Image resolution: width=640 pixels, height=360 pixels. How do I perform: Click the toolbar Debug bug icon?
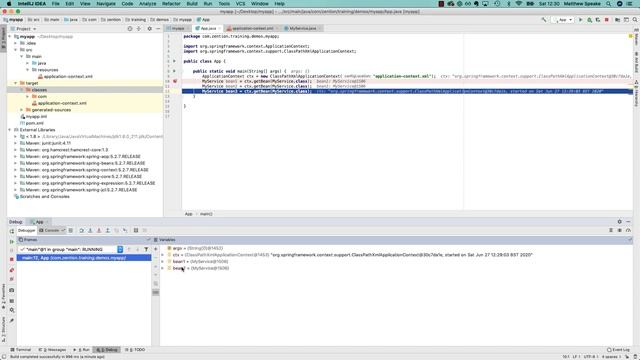pos(589,20)
